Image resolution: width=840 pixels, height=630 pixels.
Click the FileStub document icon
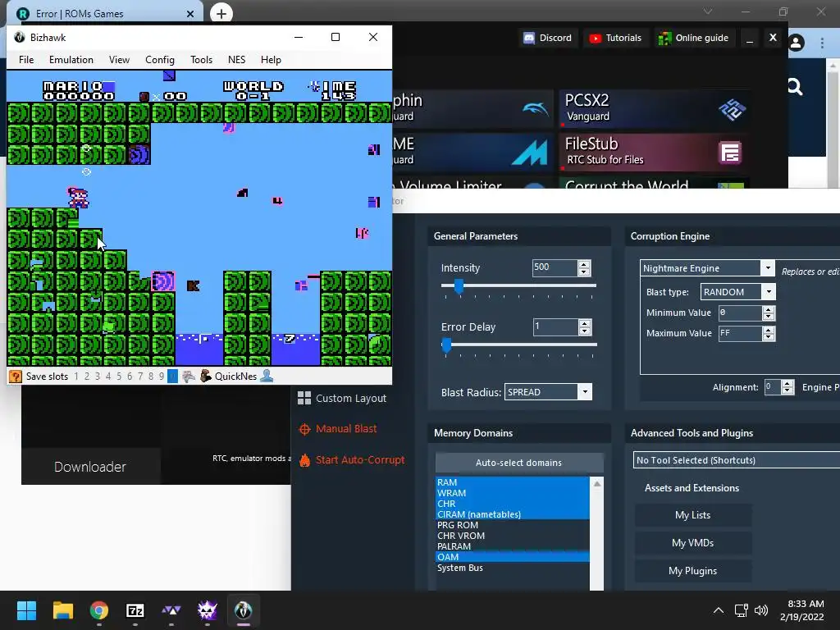729,153
